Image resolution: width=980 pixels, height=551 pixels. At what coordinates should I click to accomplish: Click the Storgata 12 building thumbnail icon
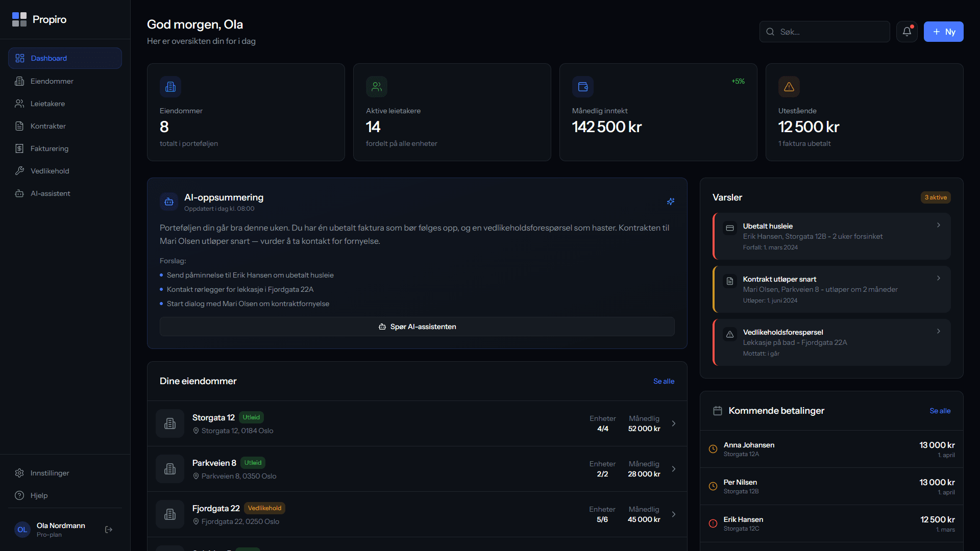[x=170, y=423]
